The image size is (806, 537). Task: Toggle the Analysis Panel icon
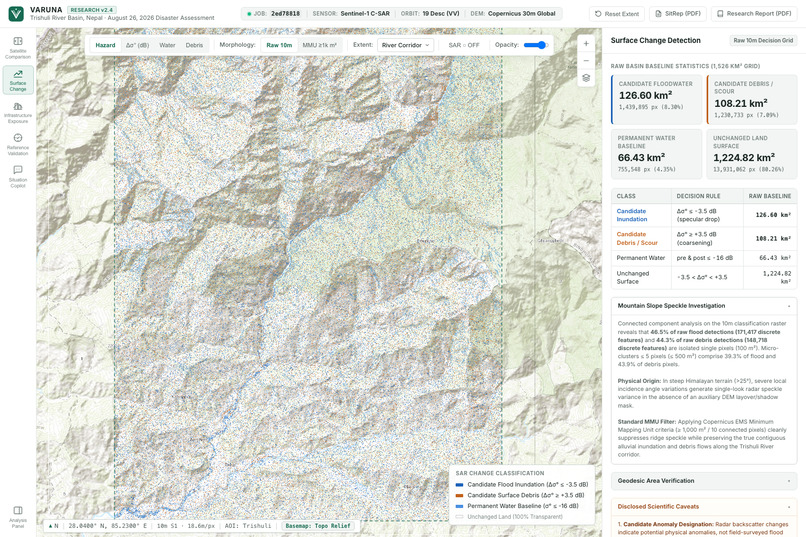tap(18, 516)
